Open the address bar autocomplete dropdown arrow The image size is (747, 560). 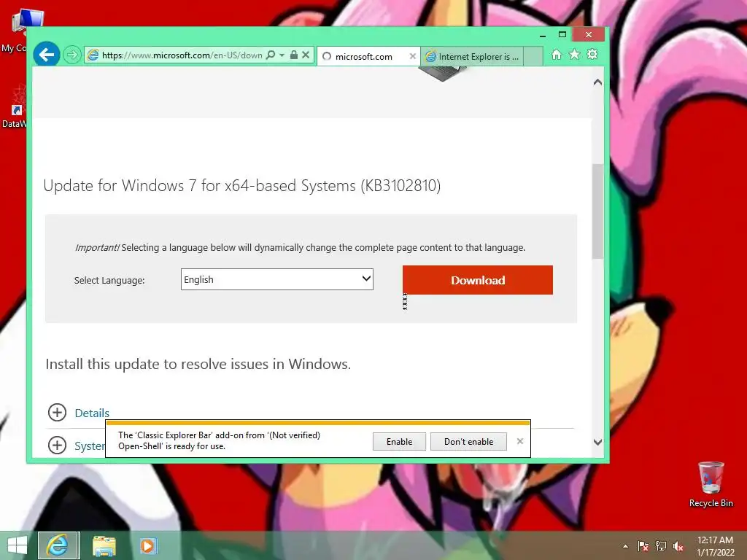282,55
